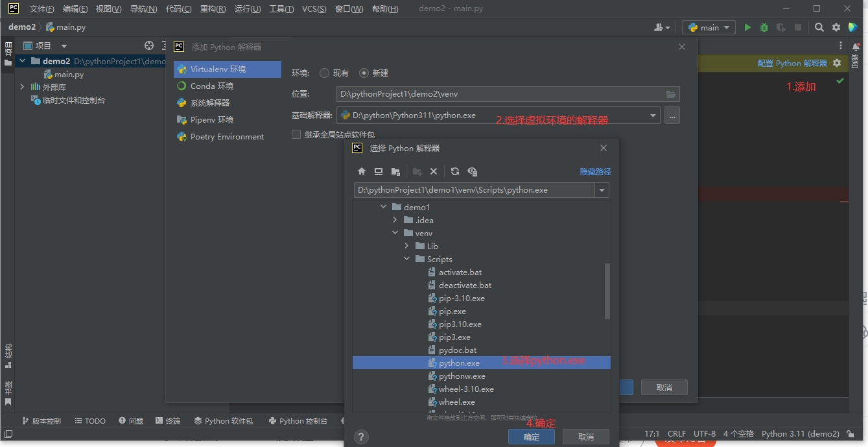Open the 基础解释器 dropdown
The height and width of the screenshot is (447, 868).
651,115
